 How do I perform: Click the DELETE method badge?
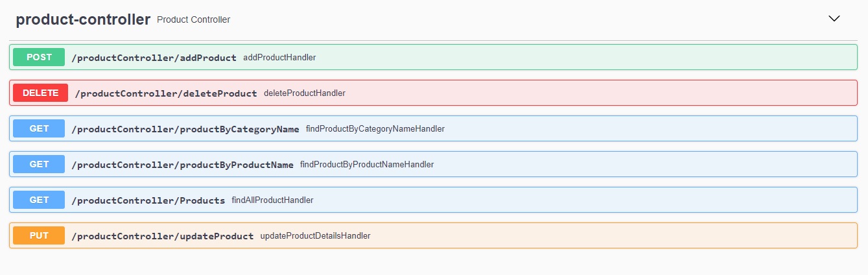41,93
